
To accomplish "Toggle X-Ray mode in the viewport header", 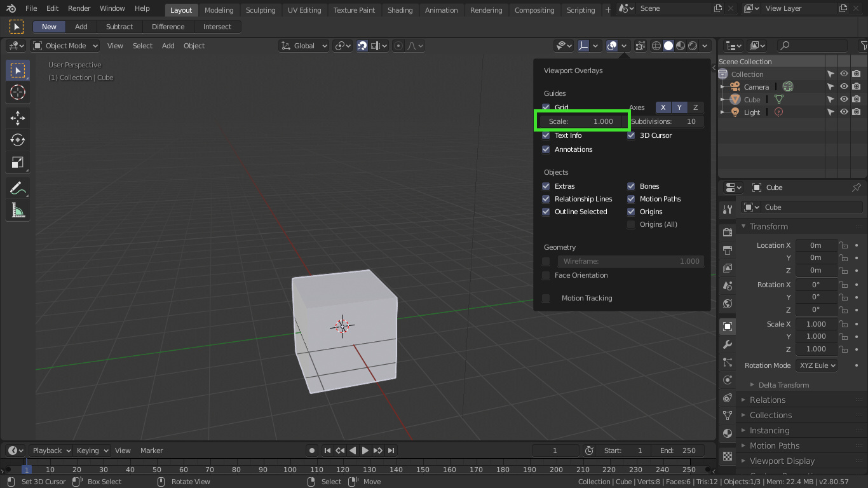I will (640, 46).
